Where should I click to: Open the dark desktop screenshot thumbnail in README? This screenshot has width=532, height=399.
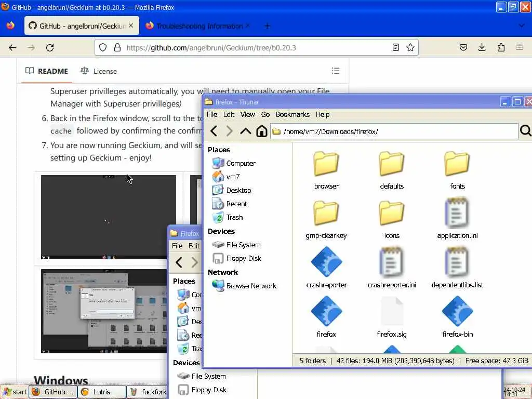click(x=109, y=217)
